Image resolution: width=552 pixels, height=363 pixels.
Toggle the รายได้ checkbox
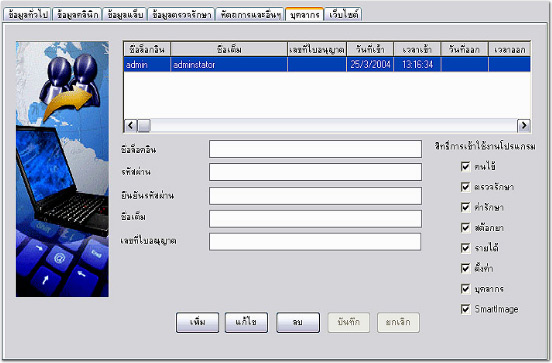[x=465, y=248]
